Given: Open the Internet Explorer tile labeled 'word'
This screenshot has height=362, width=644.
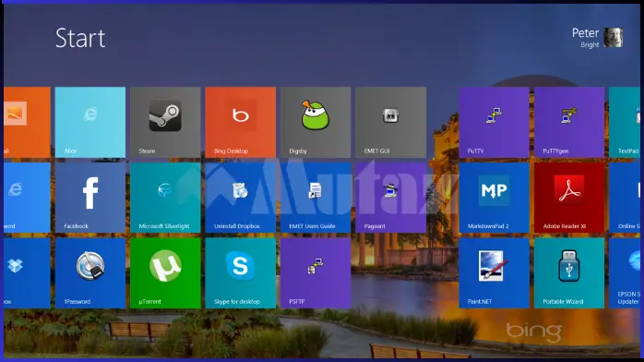Looking at the screenshot, I should click(27, 198).
